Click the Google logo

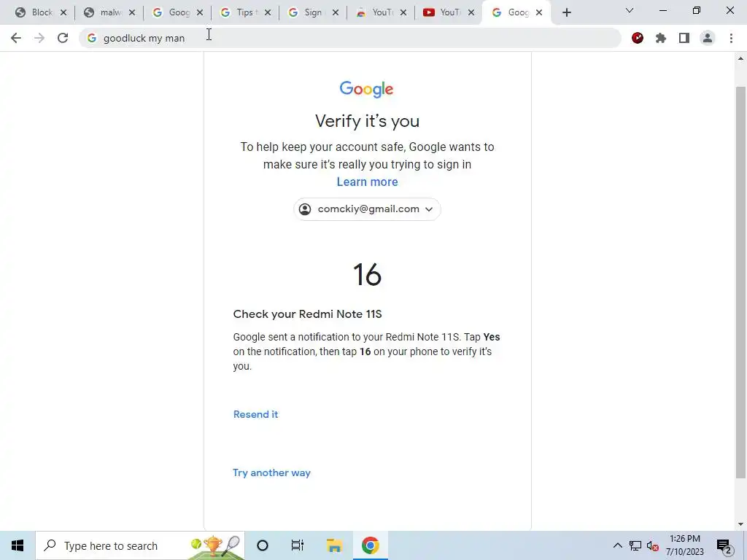(x=366, y=89)
